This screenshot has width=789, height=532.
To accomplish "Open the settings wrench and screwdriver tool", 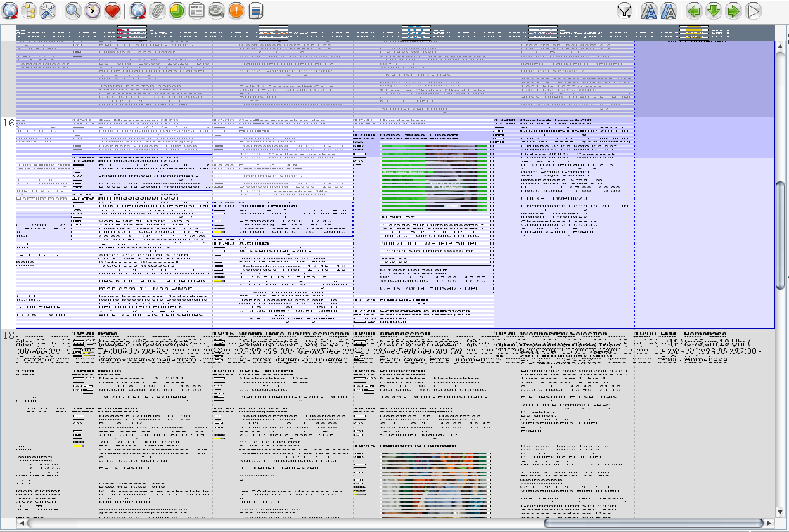I will [x=48, y=11].
